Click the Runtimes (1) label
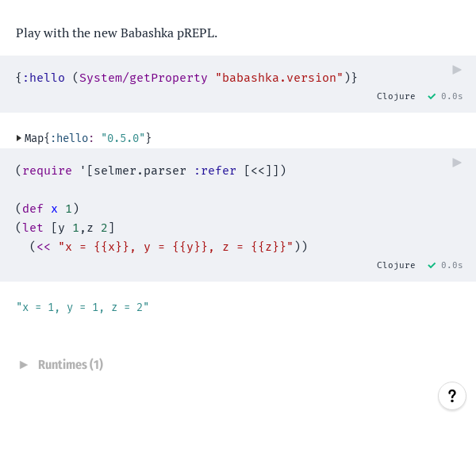The height and width of the screenshot is (476, 476). point(71,365)
